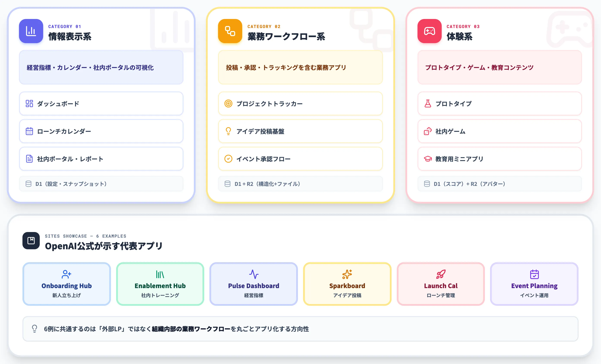Click the 情報表示系 heading

point(70,36)
